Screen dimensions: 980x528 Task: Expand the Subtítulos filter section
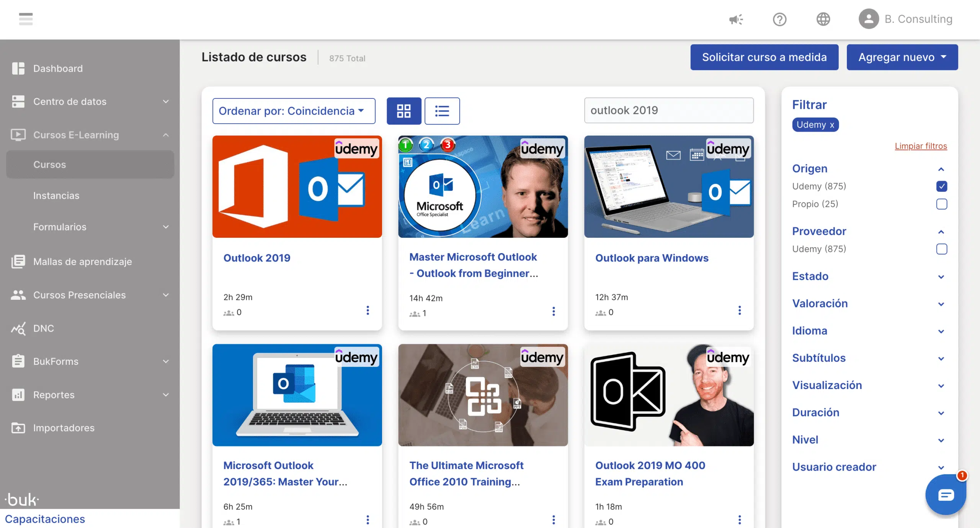click(941, 358)
